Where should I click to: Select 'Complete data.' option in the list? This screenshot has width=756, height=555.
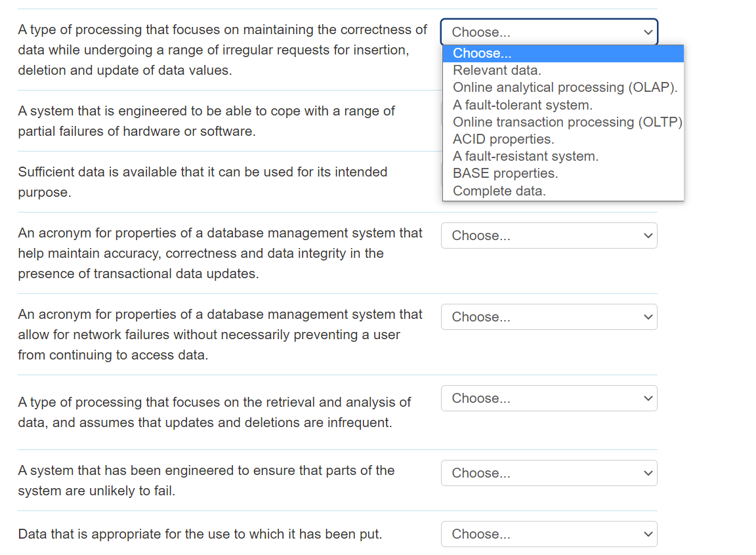499,191
